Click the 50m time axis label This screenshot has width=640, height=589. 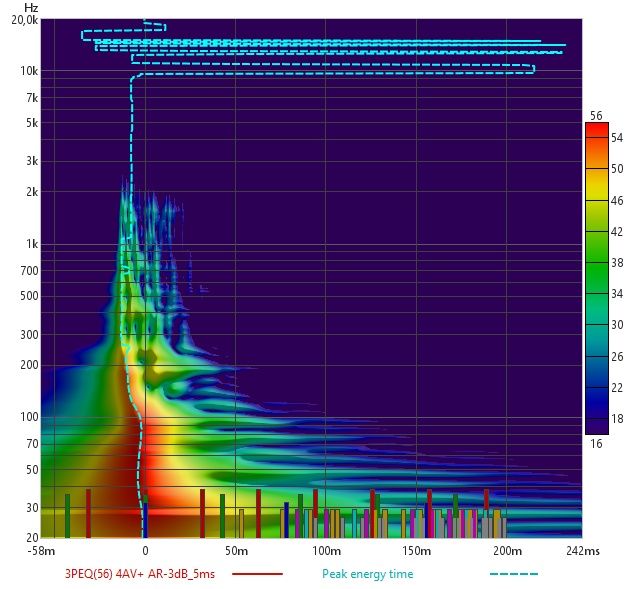pos(235,551)
